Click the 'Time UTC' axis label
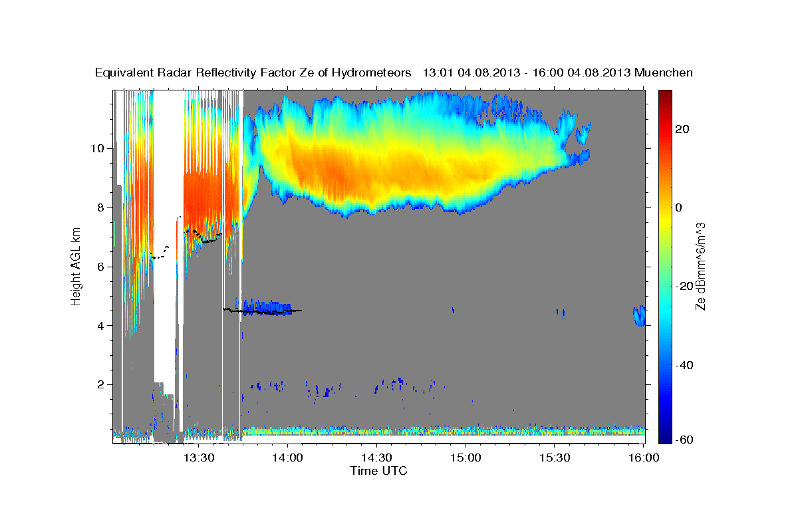Viewport: 798px width, 532px height. click(378, 471)
